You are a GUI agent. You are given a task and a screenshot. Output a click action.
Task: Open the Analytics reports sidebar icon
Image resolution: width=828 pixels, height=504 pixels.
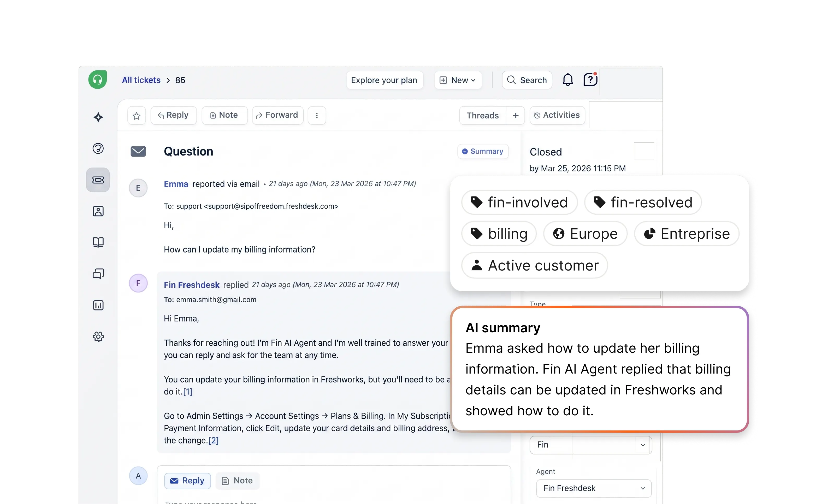coord(98,305)
